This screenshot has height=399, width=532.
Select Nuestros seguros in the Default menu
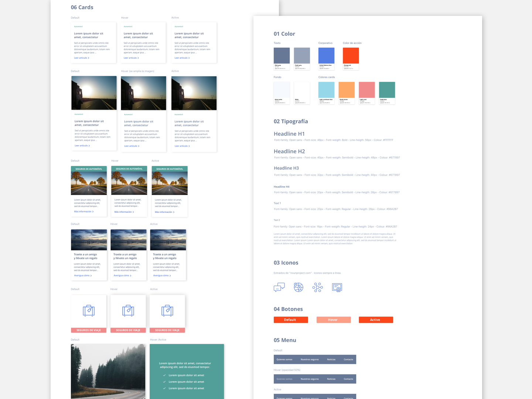309,359
